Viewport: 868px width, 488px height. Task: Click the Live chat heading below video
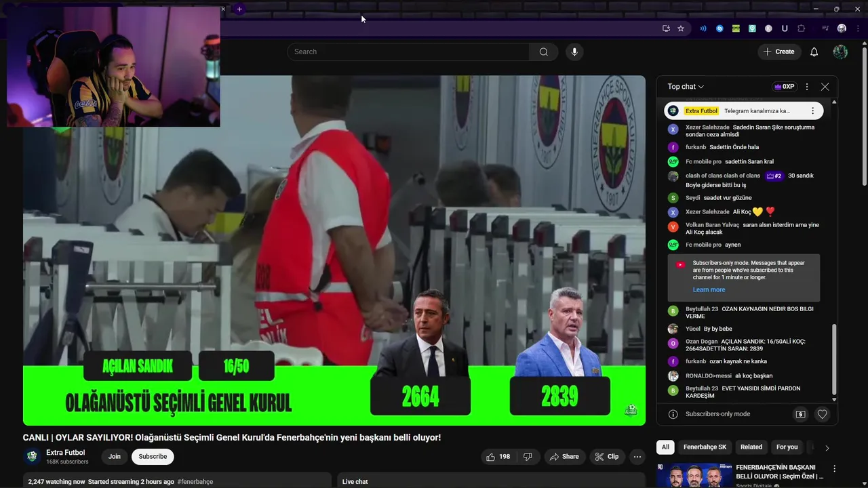click(x=355, y=482)
